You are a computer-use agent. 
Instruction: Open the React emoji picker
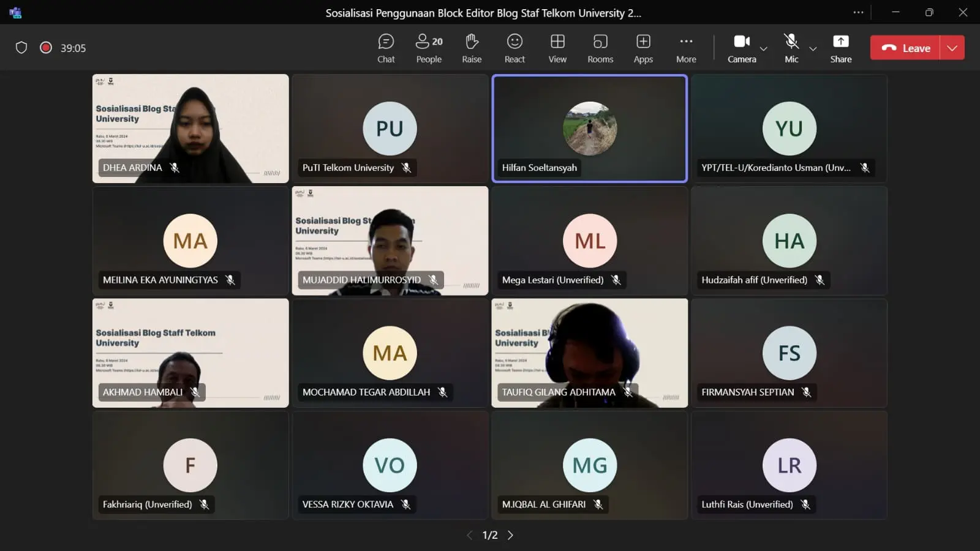click(x=514, y=48)
